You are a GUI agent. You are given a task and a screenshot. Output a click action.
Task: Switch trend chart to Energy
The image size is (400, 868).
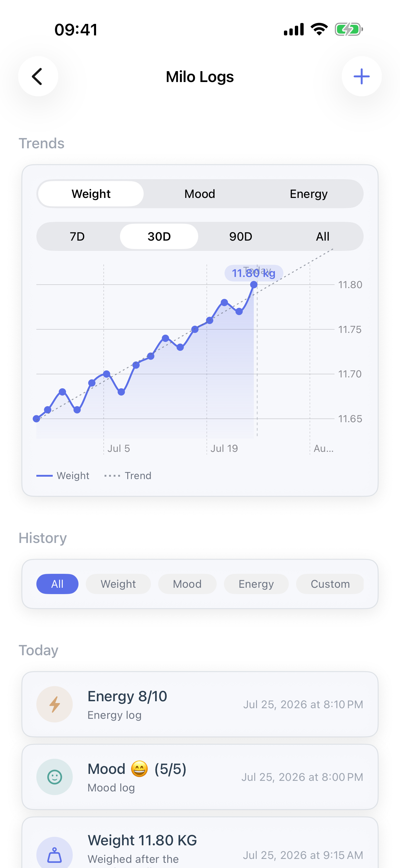308,194
